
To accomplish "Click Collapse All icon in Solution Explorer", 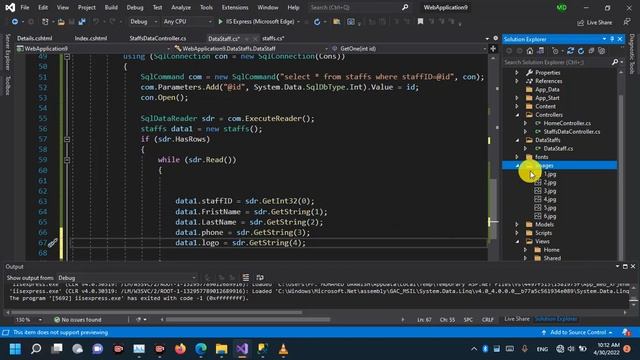I will (591, 51).
